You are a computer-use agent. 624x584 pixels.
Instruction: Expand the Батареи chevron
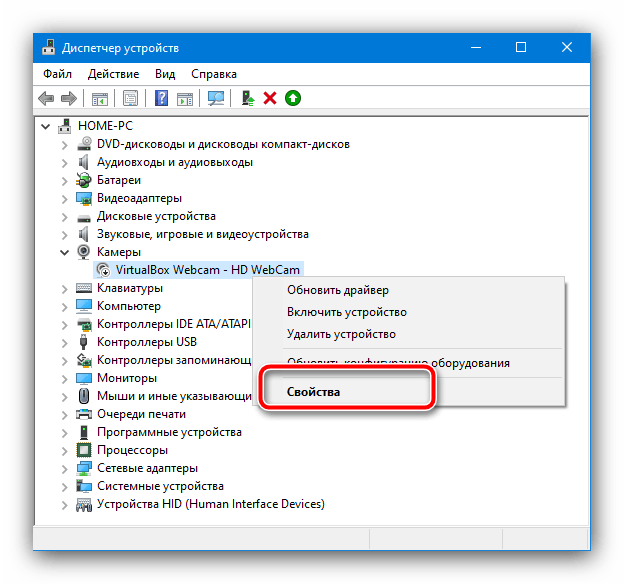(x=64, y=181)
